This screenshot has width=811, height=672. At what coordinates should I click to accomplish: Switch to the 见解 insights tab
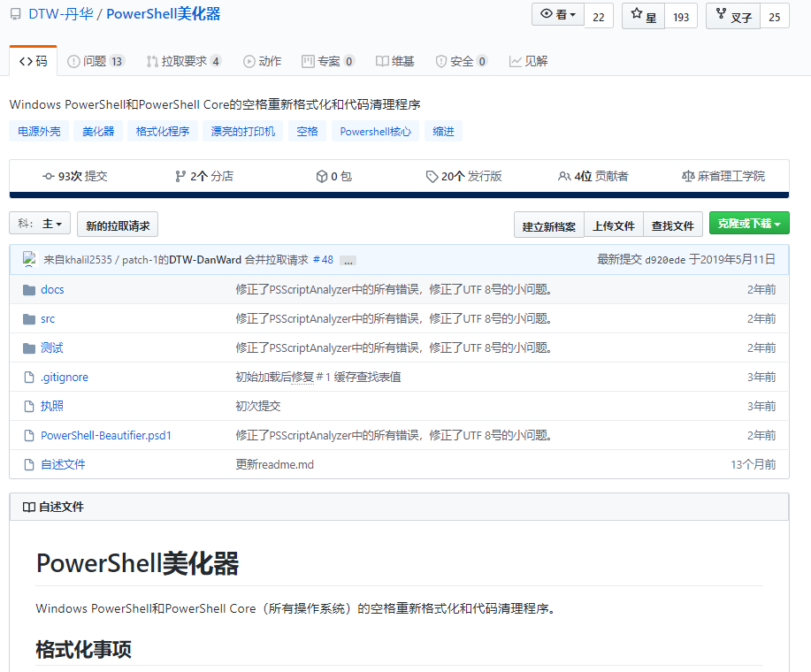coord(528,61)
